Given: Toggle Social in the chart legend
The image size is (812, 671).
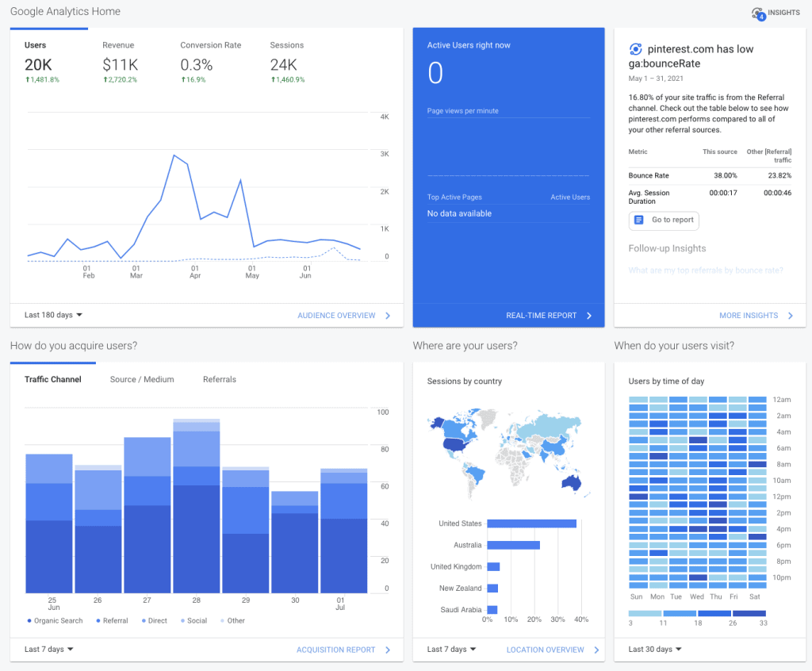Looking at the screenshot, I should click(x=193, y=620).
